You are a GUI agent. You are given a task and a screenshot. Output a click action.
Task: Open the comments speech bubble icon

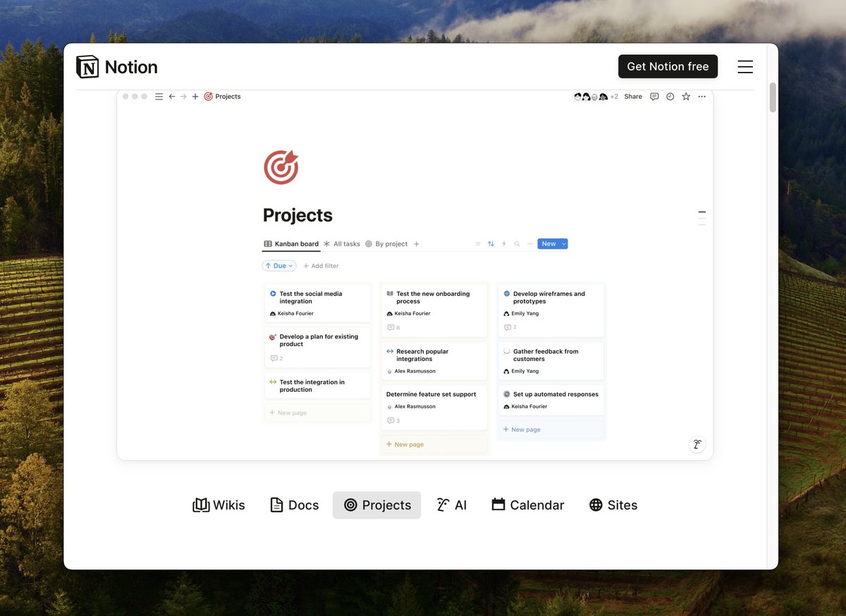(654, 97)
